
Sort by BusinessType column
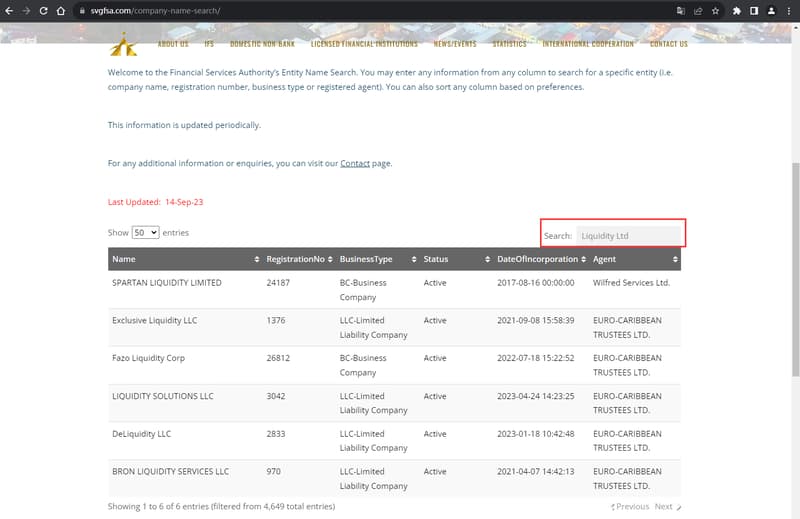[378, 259]
